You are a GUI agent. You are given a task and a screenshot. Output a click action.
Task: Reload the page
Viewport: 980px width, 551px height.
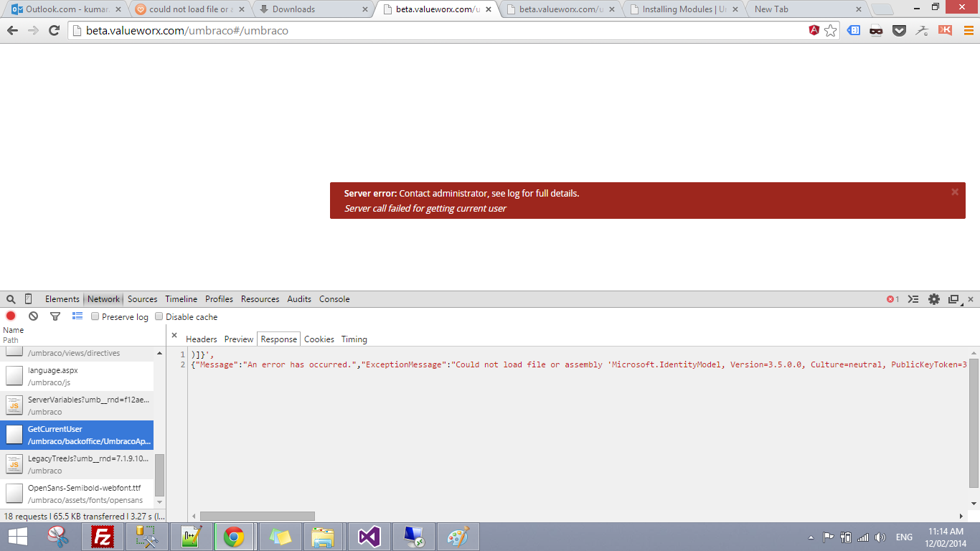click(54, 30)
